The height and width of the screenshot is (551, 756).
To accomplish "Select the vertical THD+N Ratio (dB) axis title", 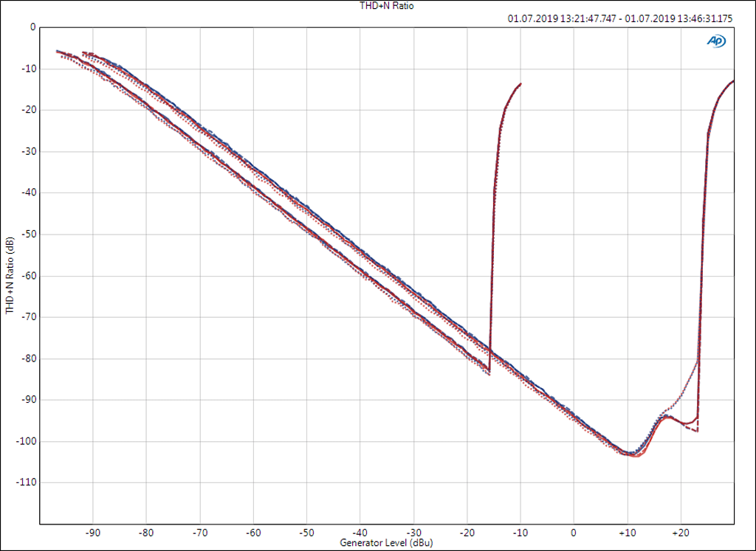I will tap(10, 274).
